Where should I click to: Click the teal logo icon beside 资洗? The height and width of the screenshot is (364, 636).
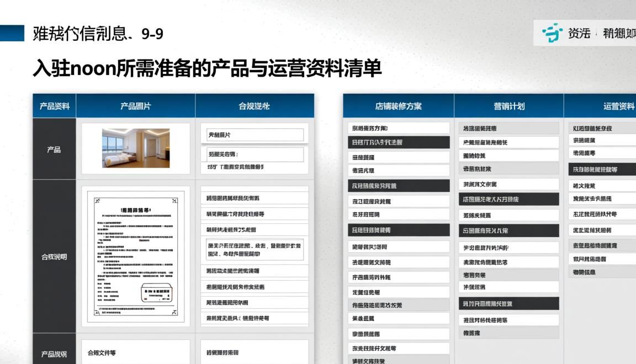click(553, 33)
